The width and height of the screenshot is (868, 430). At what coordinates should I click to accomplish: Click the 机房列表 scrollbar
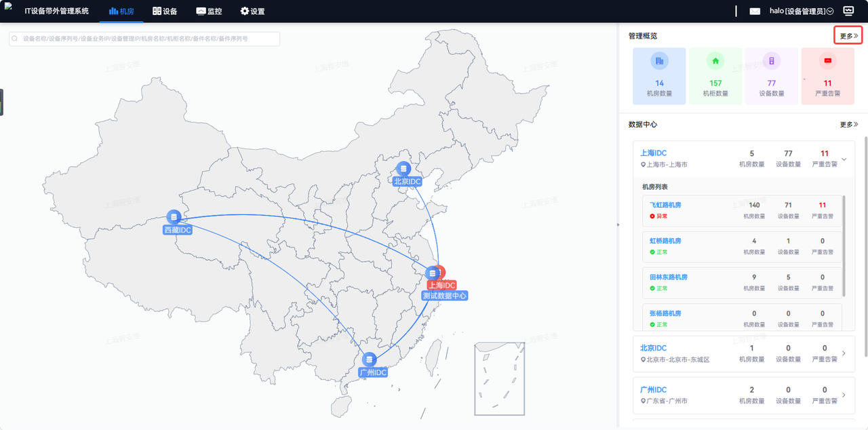pos(844,246)
